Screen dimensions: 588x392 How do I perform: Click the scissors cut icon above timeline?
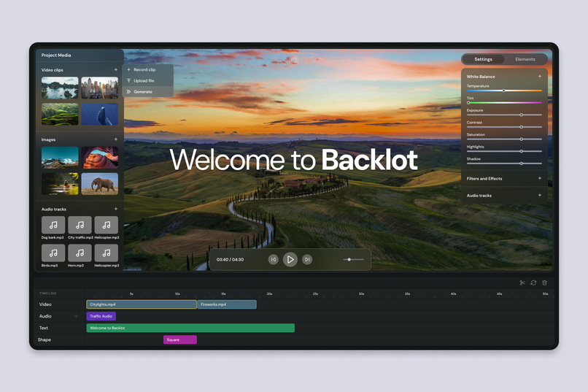click(x=522, y=283)
